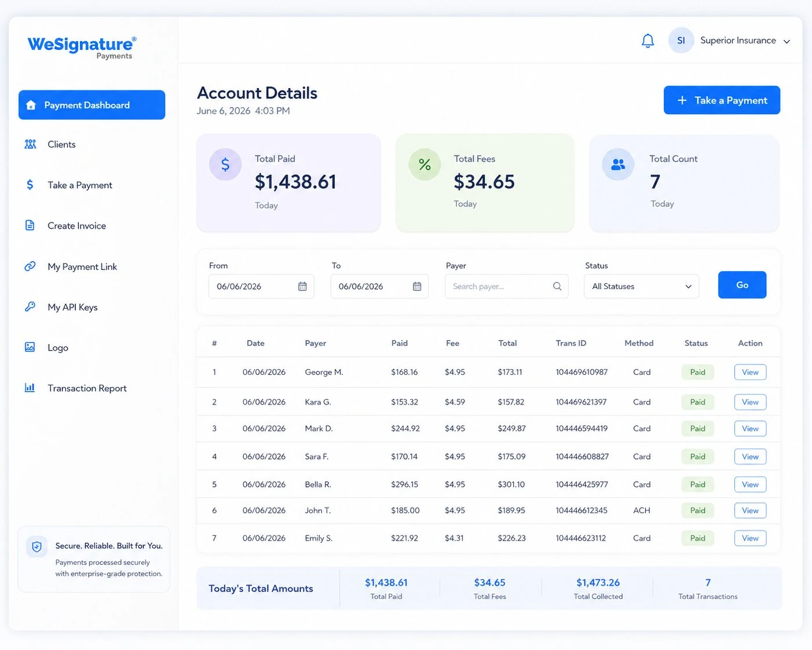Click the bar chart icon beside Transaction Report

[30, 388]
